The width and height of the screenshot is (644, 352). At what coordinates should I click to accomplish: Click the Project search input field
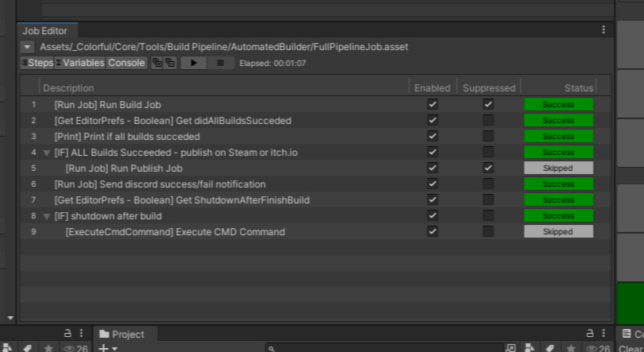tap(385, 348)
